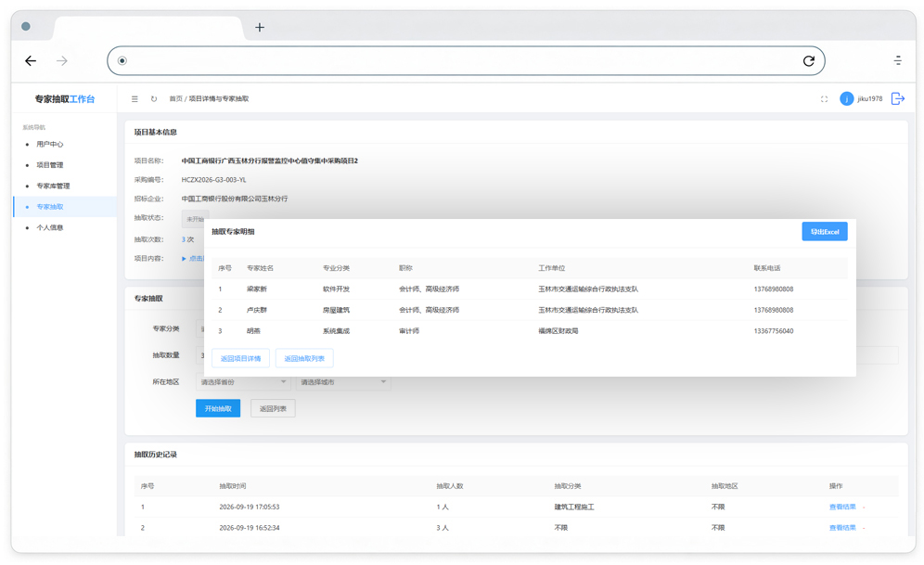
Task: Open 专家库管理 in the sidebar
Action: [x=53, y=186]
